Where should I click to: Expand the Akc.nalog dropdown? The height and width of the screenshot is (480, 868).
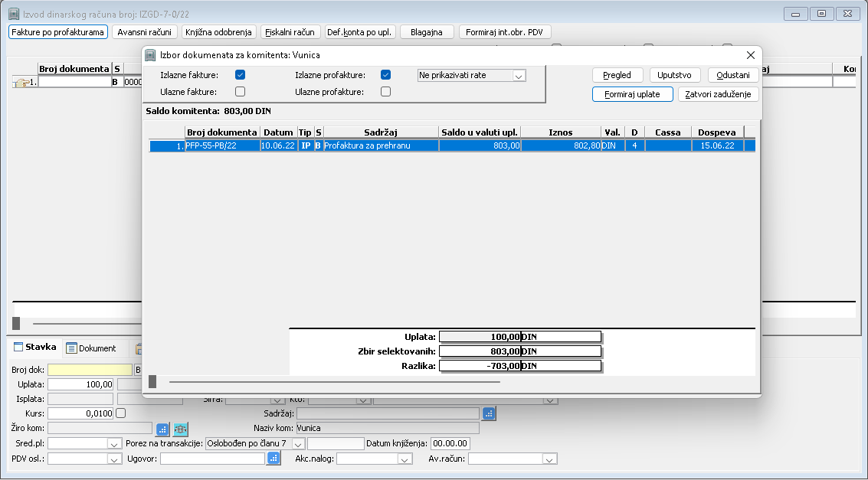pyautogui.click(x=405, y=459)
